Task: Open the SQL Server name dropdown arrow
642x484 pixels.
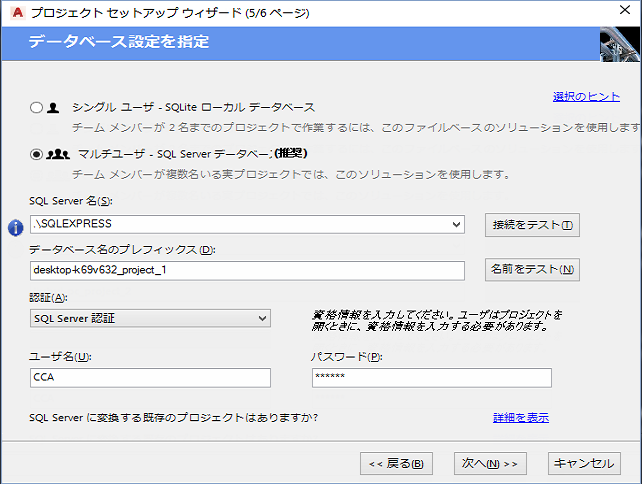Action: click(456, 224)
